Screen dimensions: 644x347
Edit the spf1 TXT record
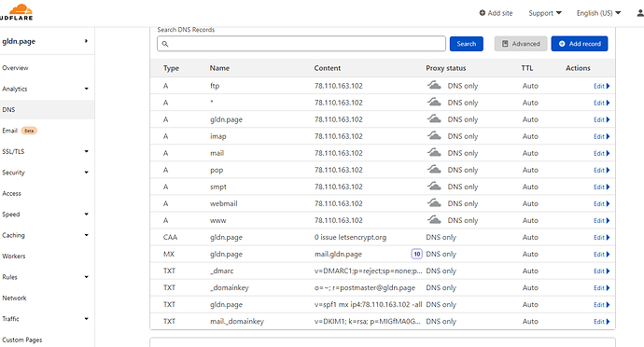pyautogui.click(x=602, y=305)
